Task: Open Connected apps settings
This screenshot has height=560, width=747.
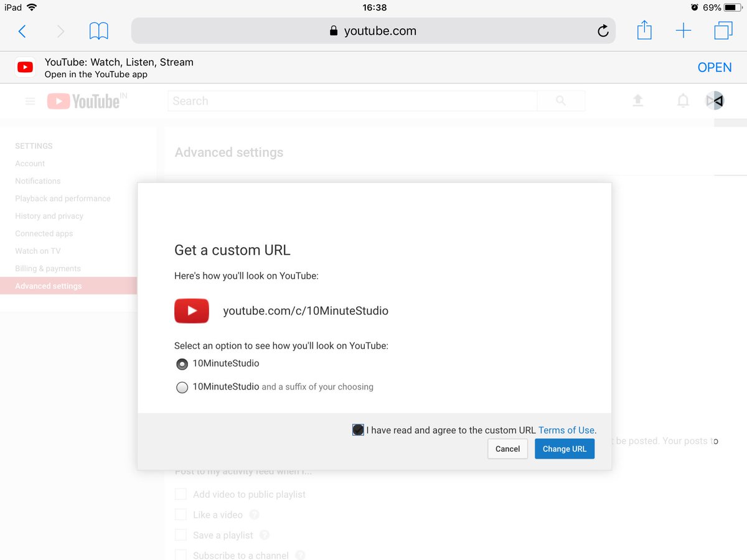Action: tap(44, 233)
